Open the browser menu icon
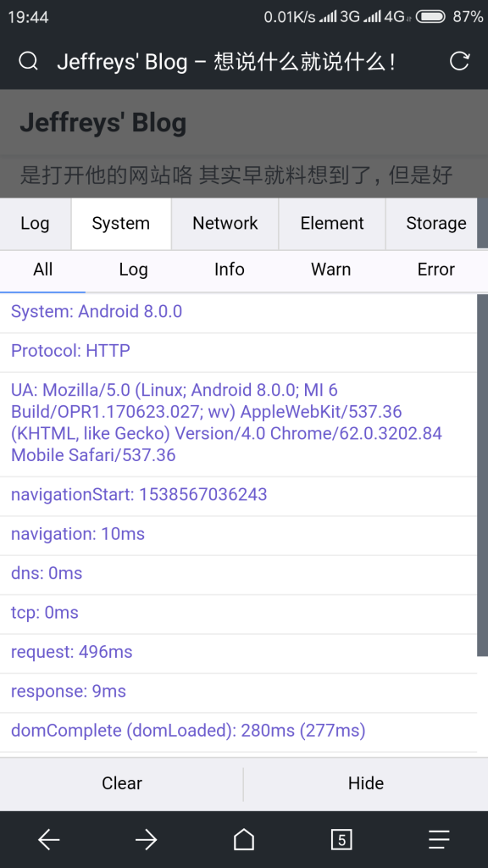Image resolution: width=488 pixels, height=868 pixels. click(x=439, y=839)
